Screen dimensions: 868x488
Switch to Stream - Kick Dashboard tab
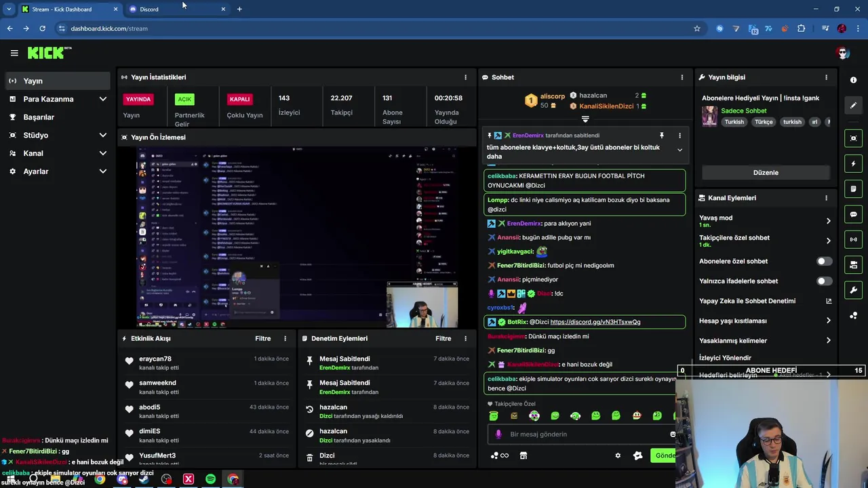coord(69,9)
